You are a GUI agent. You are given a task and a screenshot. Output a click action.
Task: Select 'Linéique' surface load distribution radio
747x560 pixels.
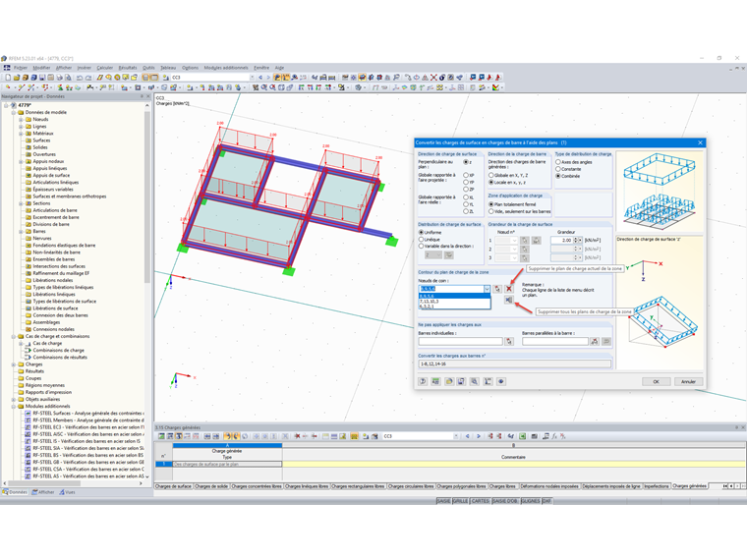click(x=421, y=240)
